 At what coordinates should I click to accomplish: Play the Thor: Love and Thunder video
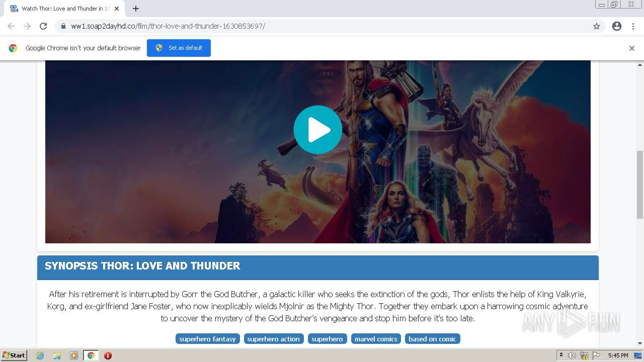pos(317,130)
